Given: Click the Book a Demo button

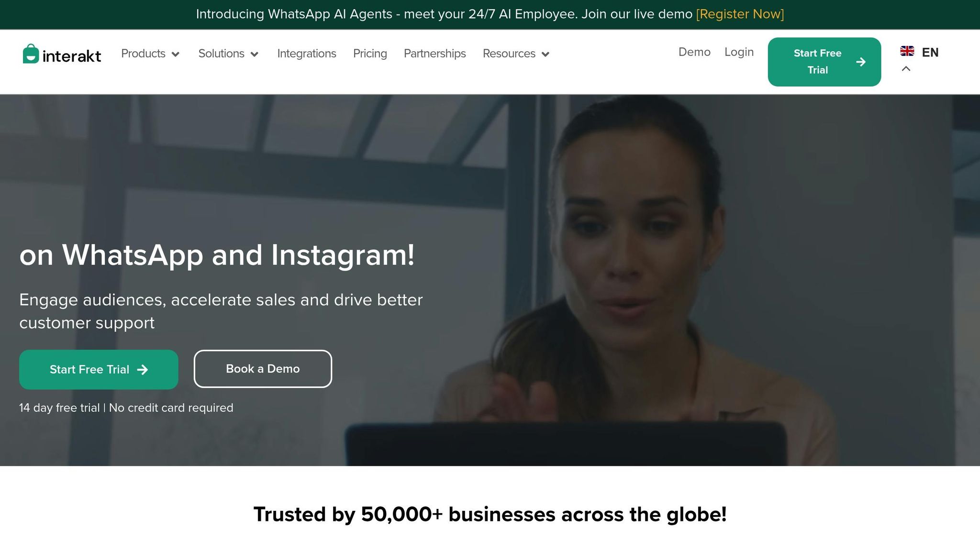Looking at the screenshot, I should pos(263,369).
